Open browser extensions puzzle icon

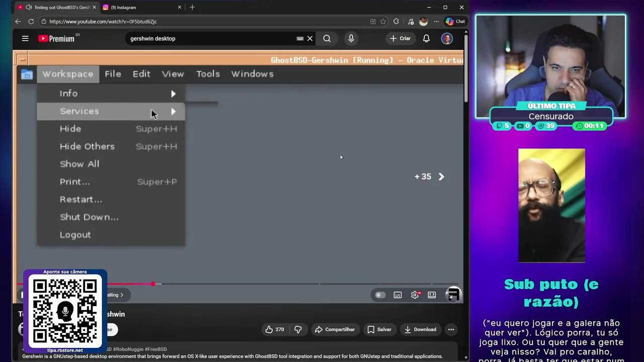click(396, 22)
